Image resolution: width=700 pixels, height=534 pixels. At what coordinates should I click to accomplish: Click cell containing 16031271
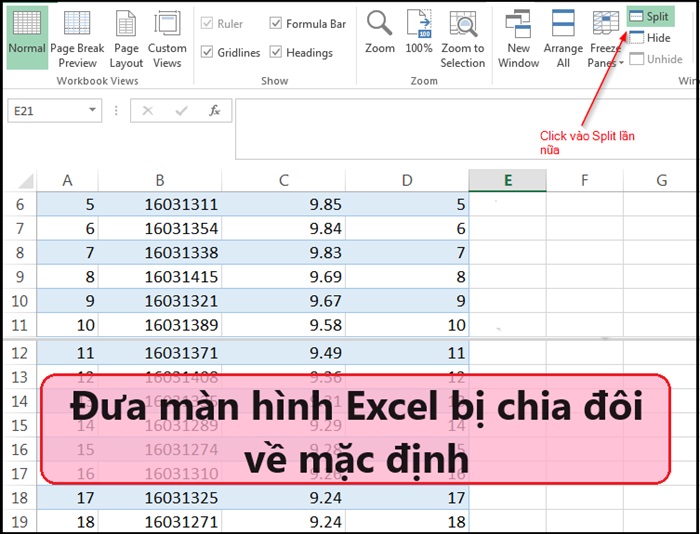160,521
